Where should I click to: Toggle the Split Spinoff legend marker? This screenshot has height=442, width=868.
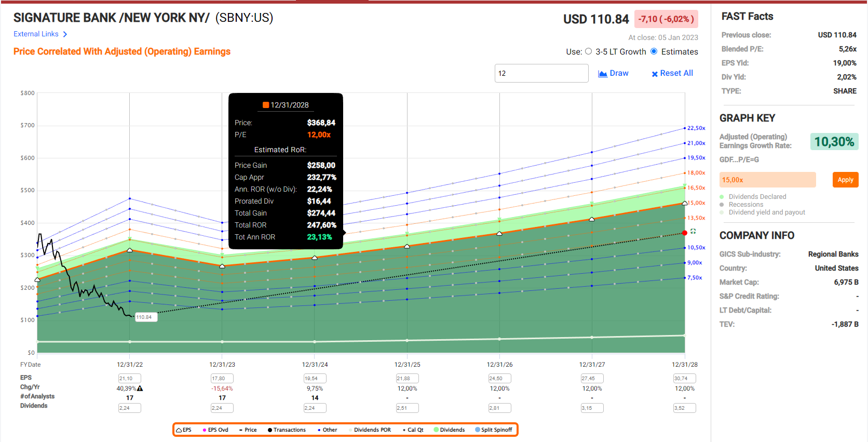coord(478,430)
